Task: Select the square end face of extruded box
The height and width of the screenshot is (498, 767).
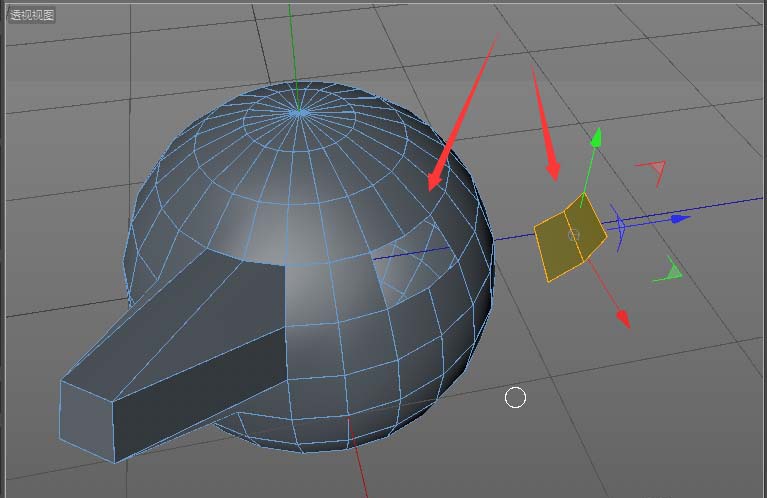Action: pyautogui.click(x=87, y=421)
